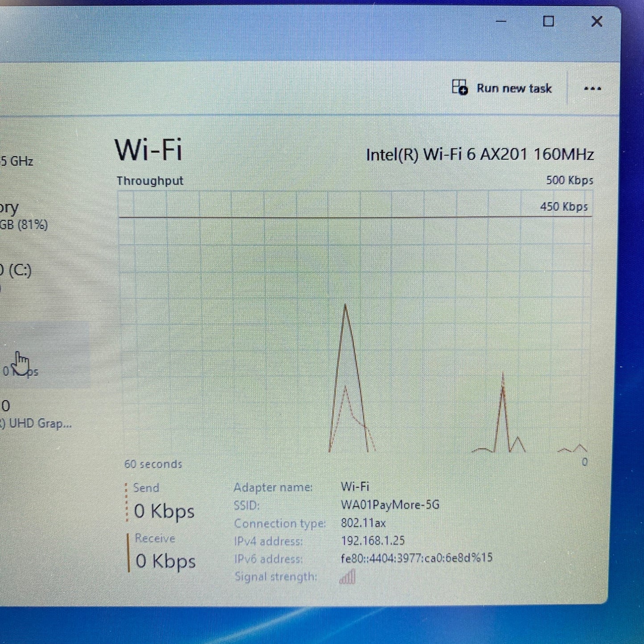Viewport: 644px width, 644px height.
Task: Click the Wi-Fi heading title
Action: pos(148,150)
